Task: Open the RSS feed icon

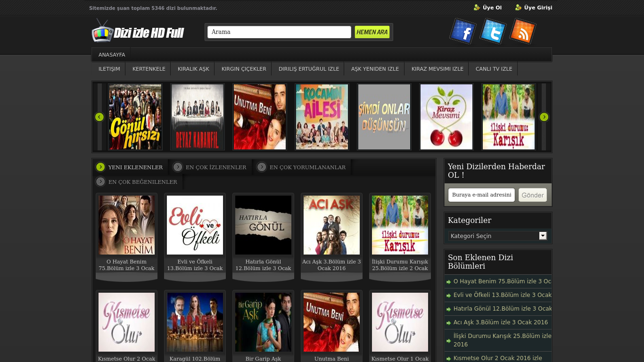Action: 523,31
